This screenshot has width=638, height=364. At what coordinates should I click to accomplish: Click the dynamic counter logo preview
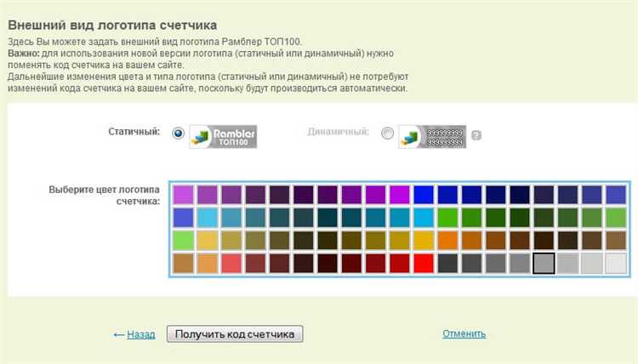tap(432, 135)
